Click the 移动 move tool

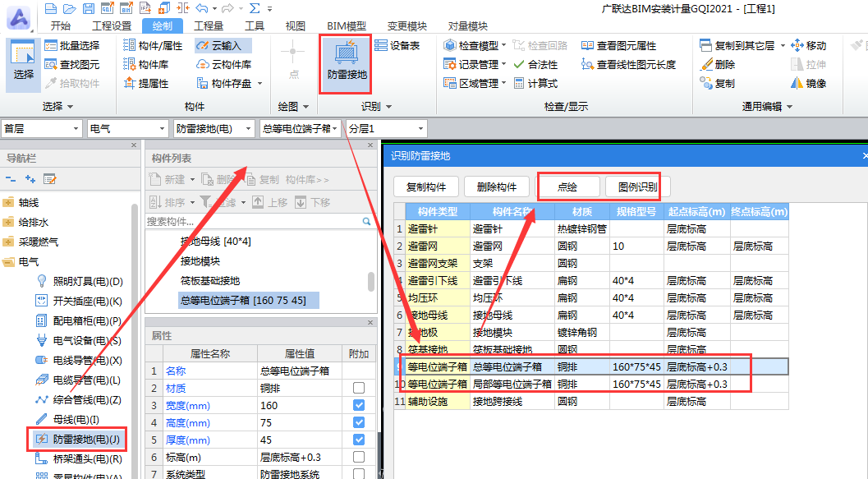[x=809, y=45]
